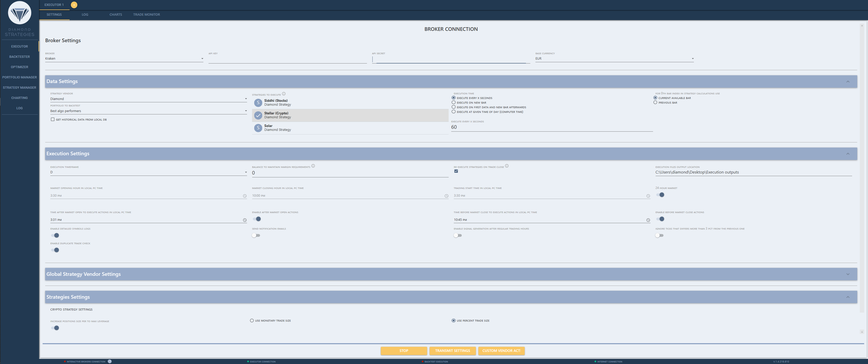The height and width of the screenshot is (364, 868).
Task: Click the Interactive Brokers connection refresh icon
Action: tap(109, 361)
